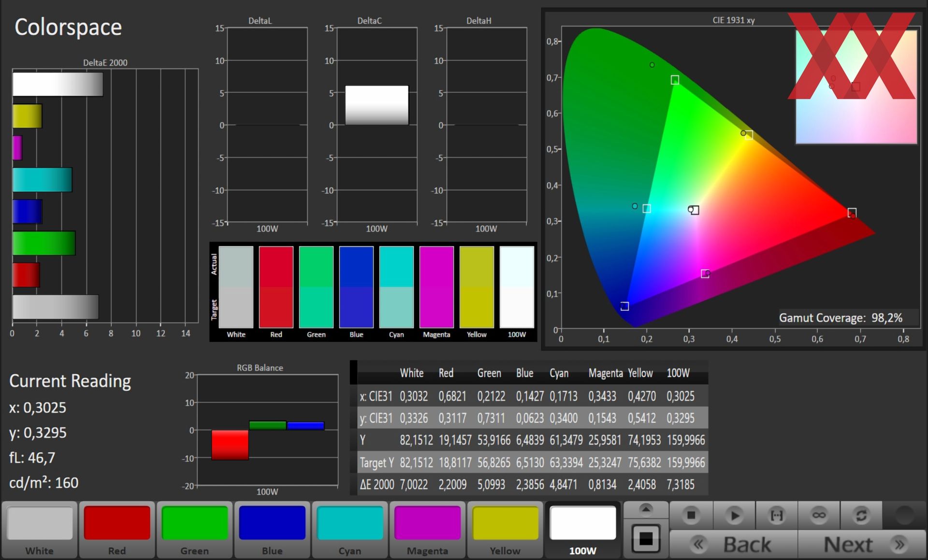
Task: Click the Green actual/target comparison swatch
Action: click(316, 287)
